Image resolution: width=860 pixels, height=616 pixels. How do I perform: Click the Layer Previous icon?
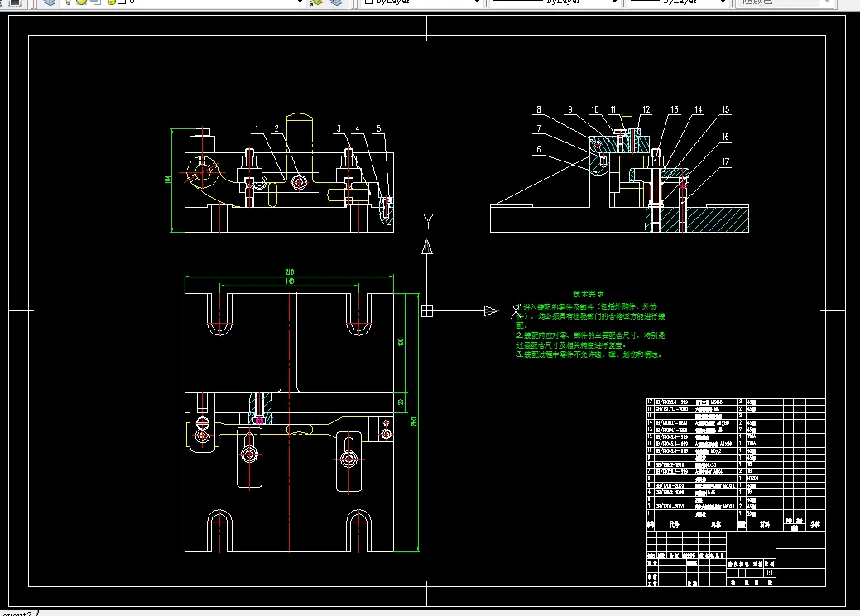click(x=334, y=2)
